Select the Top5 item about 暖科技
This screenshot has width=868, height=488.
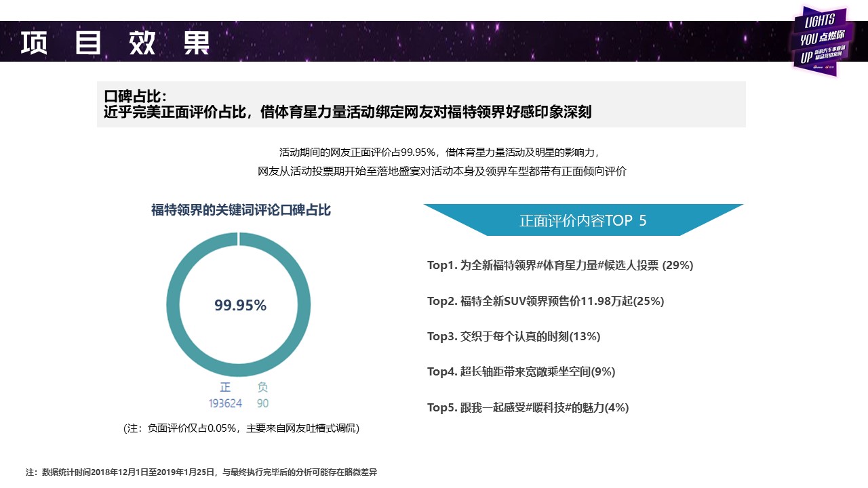click(x=528, y=407)
